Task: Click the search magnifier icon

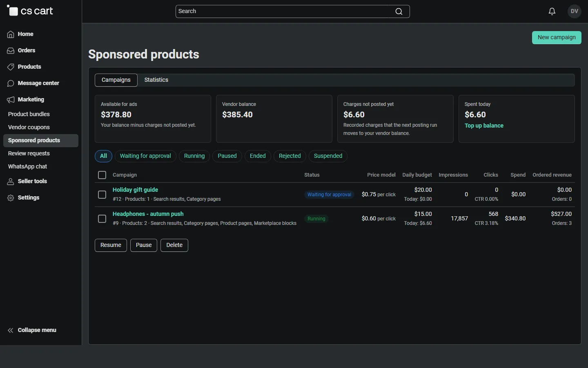Action: (x=399, y=11)
